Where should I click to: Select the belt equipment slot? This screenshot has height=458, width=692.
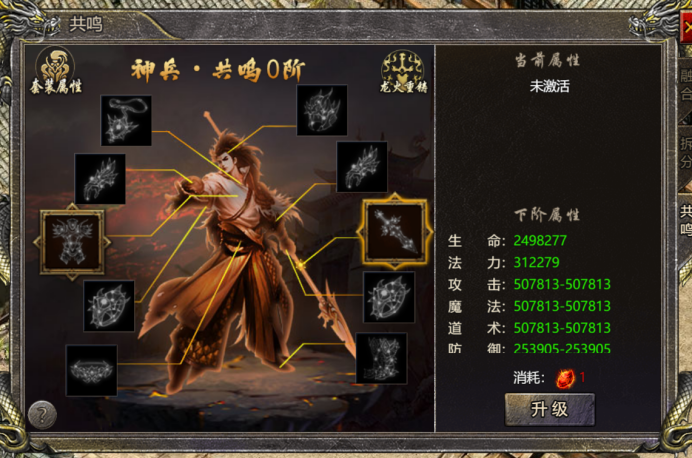pos(91,370)
